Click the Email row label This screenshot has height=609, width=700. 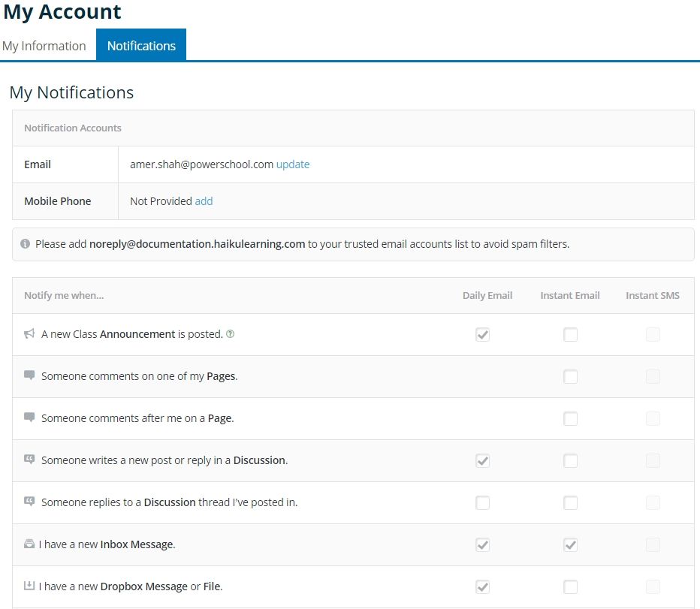tap(38, 164)
